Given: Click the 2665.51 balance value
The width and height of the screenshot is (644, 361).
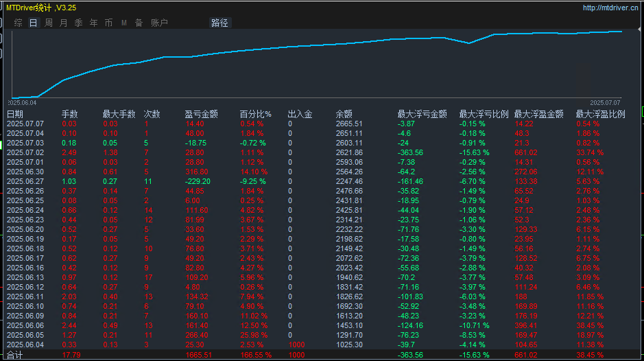Looking at the screenshot, I should pyautogui.click(x=349, y=124).
